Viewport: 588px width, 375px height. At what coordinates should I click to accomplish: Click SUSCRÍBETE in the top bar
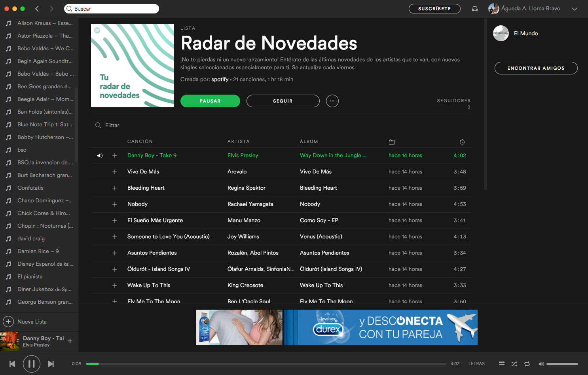pos(434,8)
